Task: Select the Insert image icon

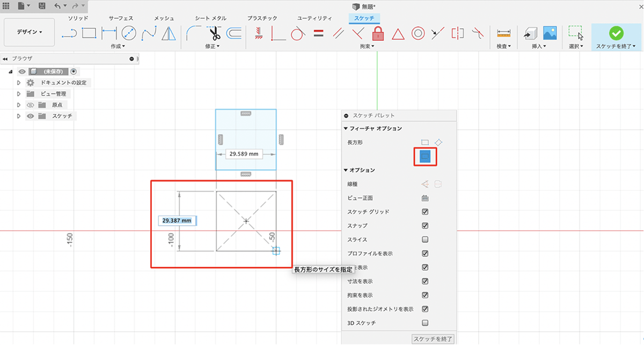Action: pyautogui.click(x=550, y=33)
